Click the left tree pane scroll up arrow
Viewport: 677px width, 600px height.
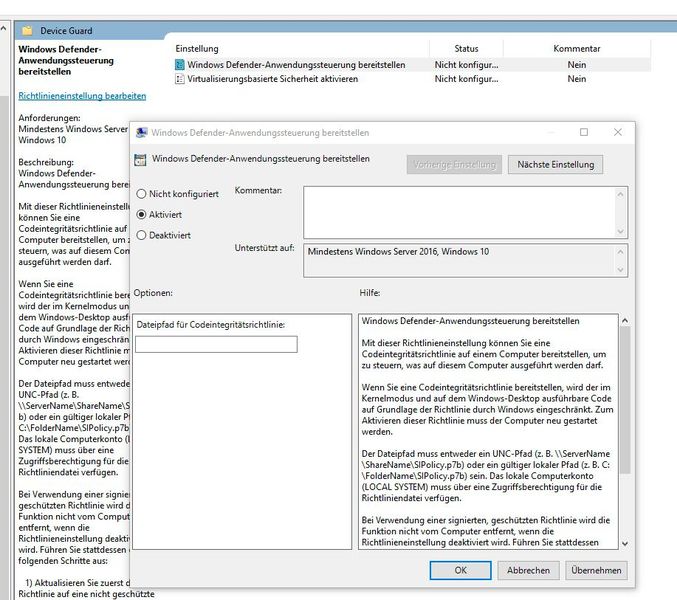(4, 28)
